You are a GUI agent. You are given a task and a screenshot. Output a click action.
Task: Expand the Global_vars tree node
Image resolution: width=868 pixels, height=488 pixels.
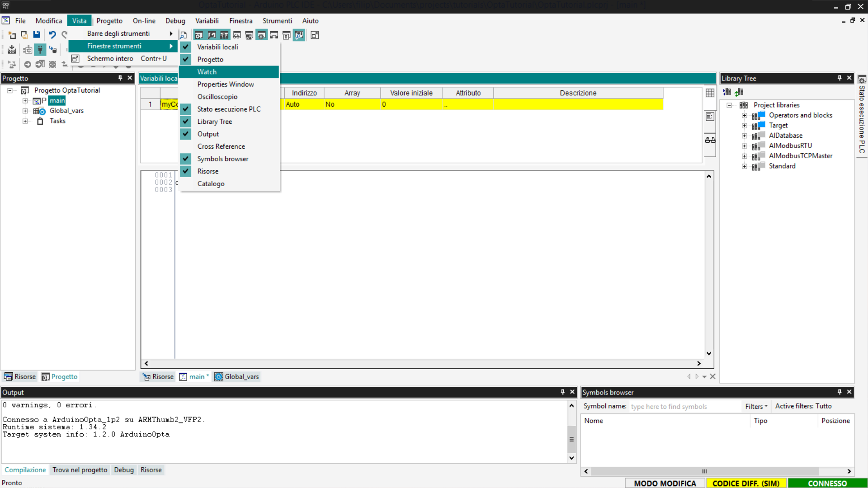25,111
